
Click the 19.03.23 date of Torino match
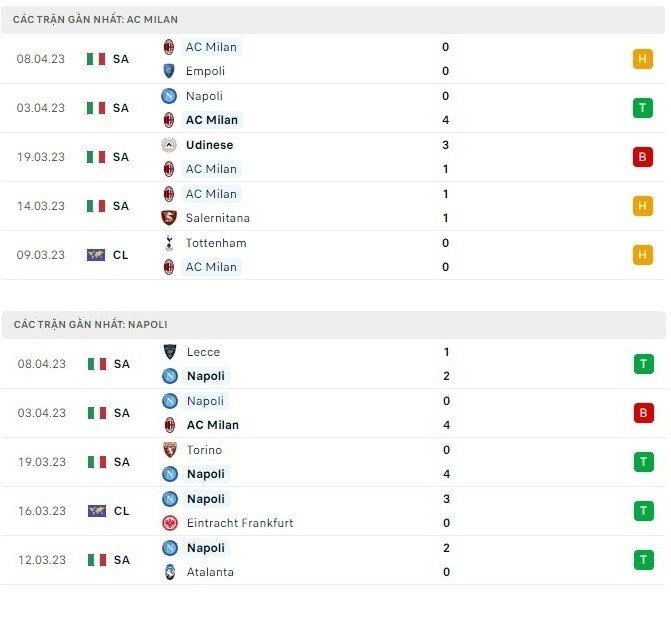[x=43, y=462]
